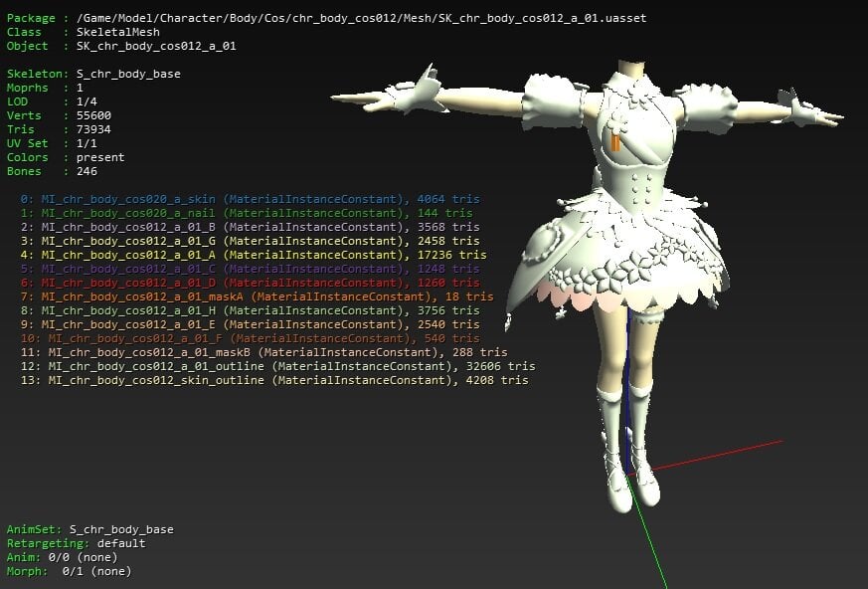
Task: Select material 11 MI_chr_body_cos012_a_01_maskB
Action: tap(264, 352)
